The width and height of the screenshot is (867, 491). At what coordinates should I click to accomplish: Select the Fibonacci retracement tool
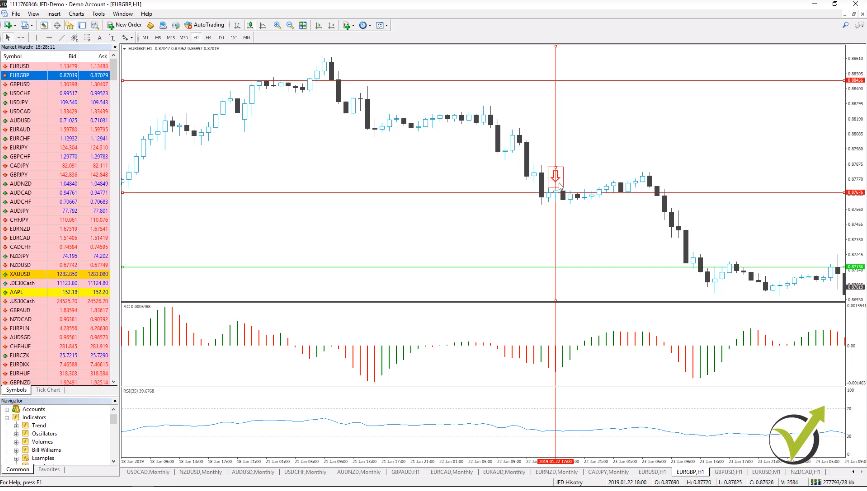coord(87,38)
